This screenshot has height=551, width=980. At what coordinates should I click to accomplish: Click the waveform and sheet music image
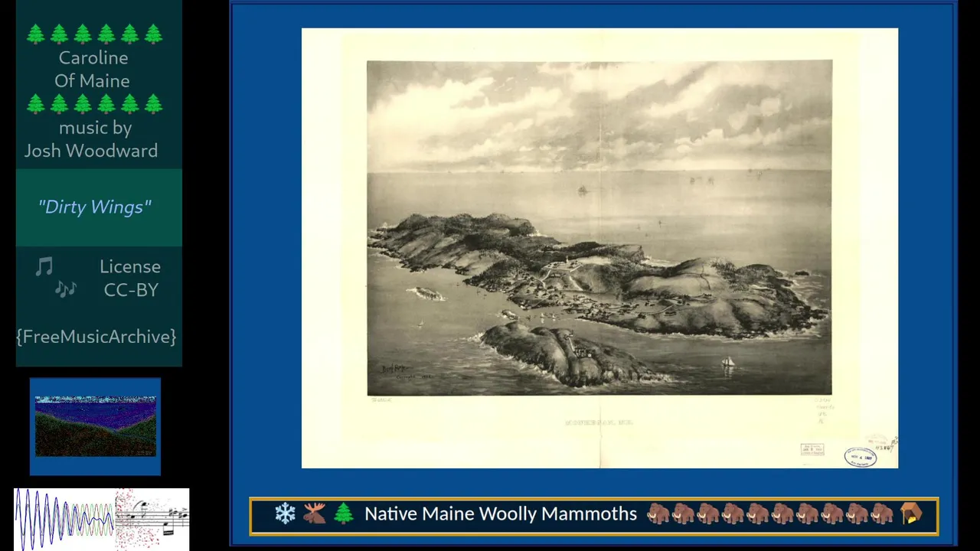coord(102,519)
